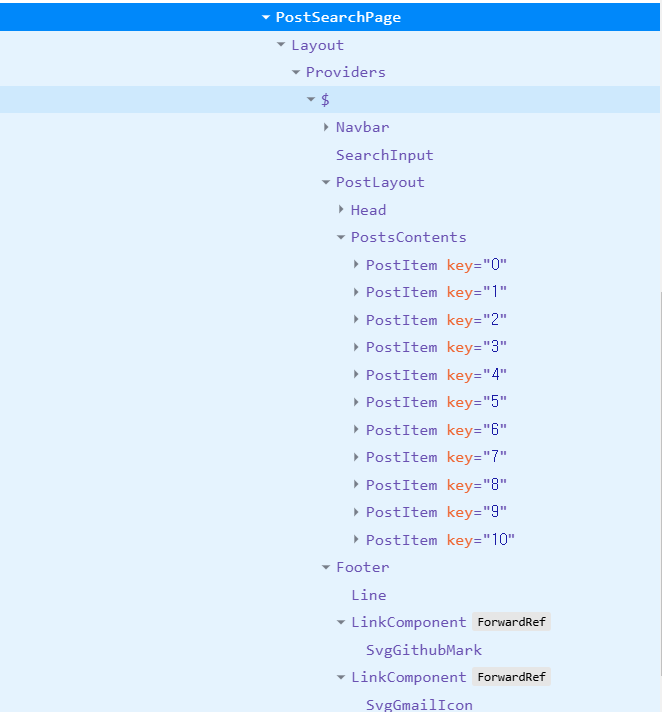Collapse the Footer node arrow
The height and width of the screenshot is (712, 662).
click(x=326, y=567)
